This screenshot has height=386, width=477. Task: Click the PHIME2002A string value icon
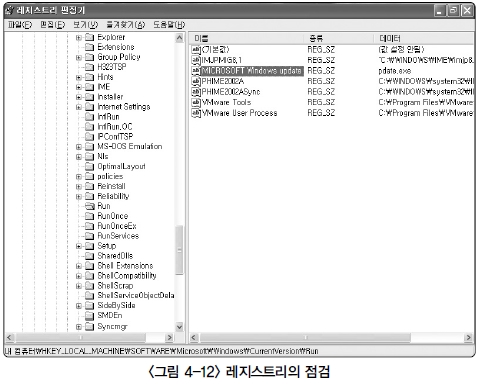point(196,81)
